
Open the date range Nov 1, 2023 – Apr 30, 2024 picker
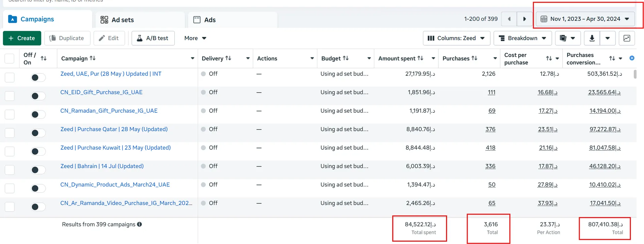click(x=585, y=19)
